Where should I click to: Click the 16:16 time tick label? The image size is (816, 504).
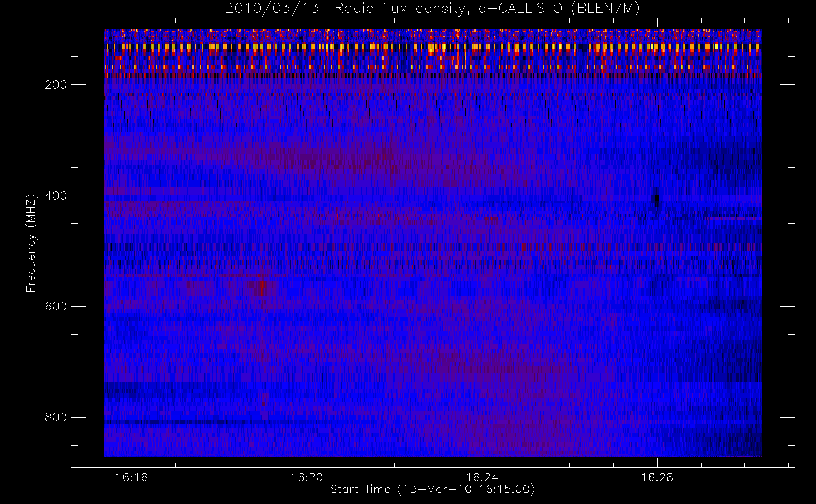pos(132,477)
